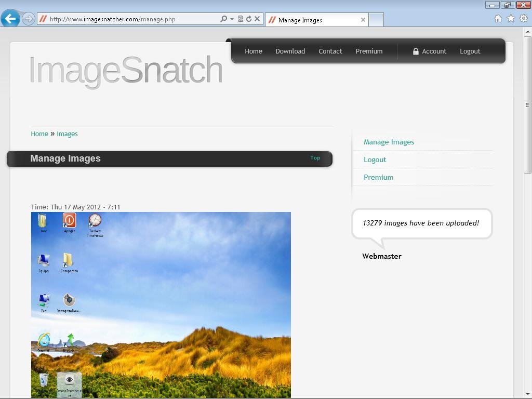Click the scrollbar up arrow

pos(527,32)
